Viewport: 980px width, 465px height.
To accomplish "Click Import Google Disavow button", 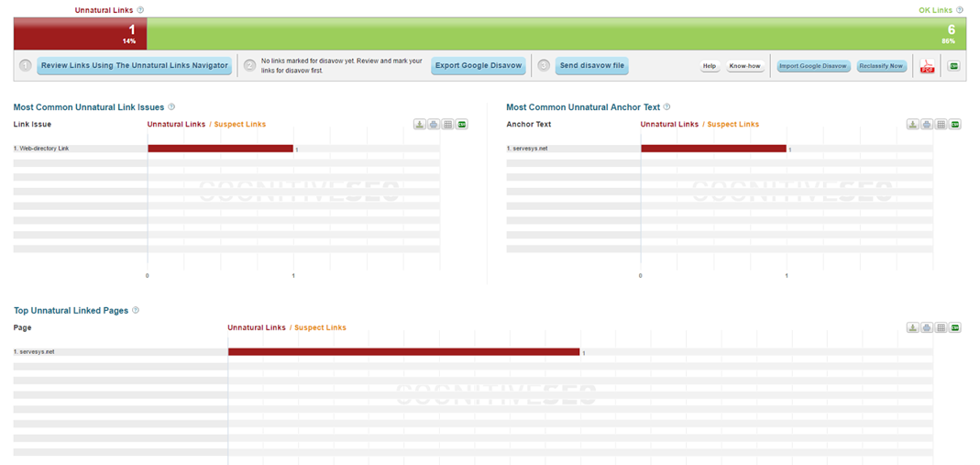I will coord(813,66).
